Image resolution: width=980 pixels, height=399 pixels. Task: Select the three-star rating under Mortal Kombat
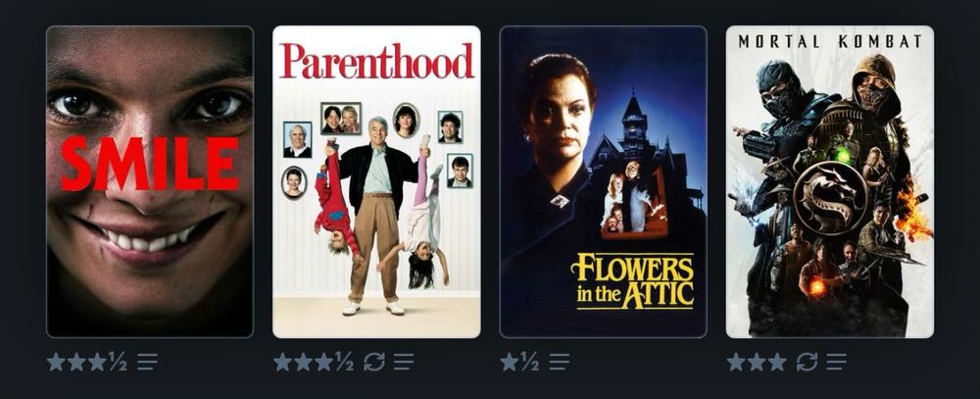tap(757, 362)
